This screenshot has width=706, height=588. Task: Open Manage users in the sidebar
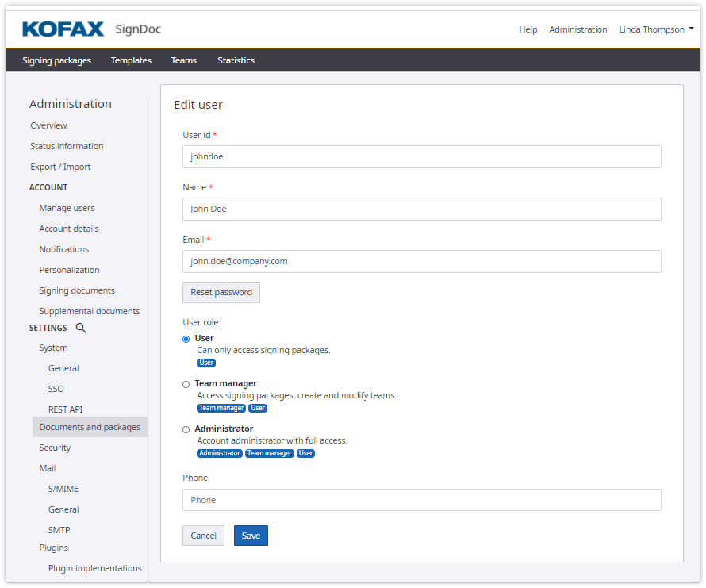point(67,208)
